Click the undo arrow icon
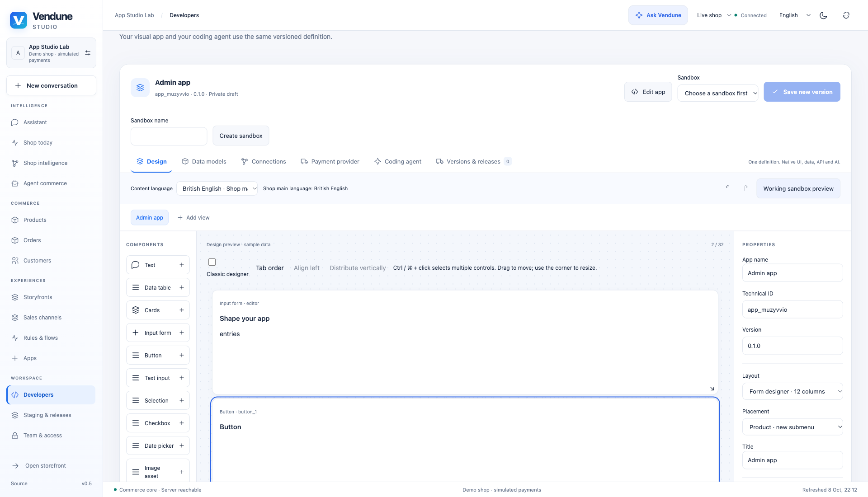The width and height of the screenshot is (868, 497). [x=728, y=188]
